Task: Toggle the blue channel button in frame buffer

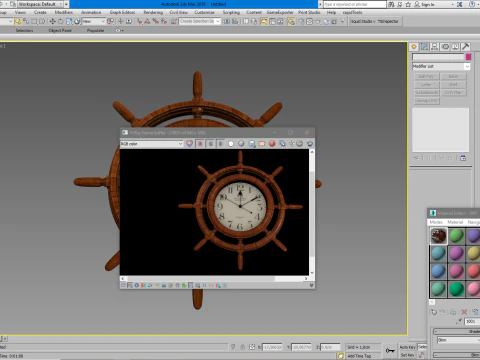Action: 221,144
